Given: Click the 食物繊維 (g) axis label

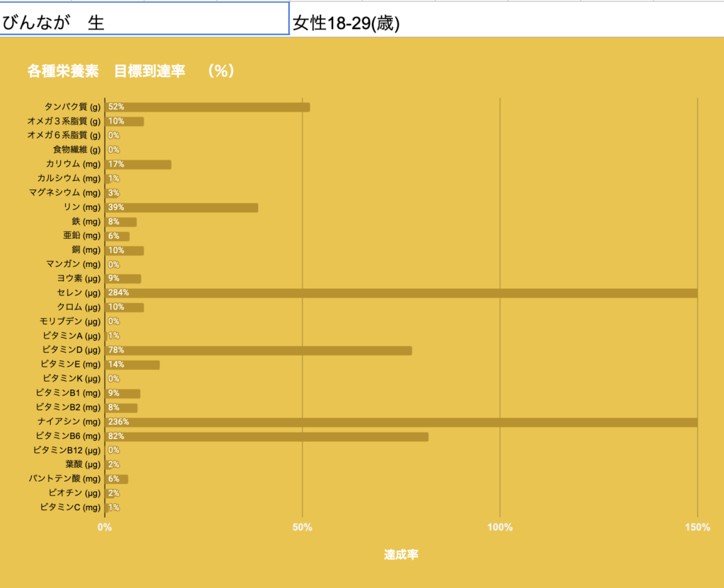Looking at the screenshot, I should click(x=76, y=150).
